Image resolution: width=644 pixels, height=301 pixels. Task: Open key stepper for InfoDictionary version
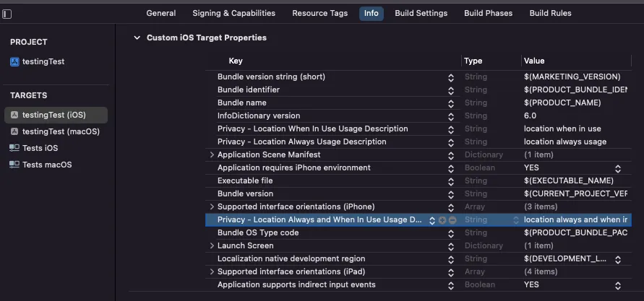[x=451, y=116]
